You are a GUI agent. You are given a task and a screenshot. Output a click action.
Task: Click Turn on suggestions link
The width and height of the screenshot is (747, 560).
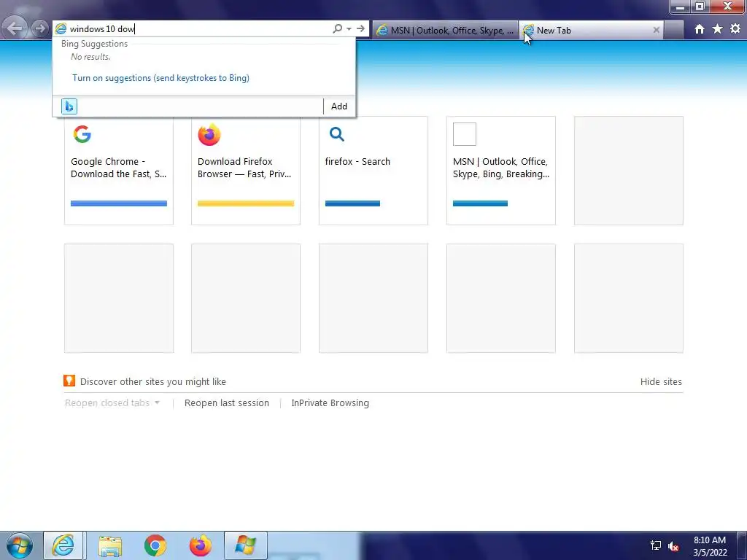[x=160, y=77]
